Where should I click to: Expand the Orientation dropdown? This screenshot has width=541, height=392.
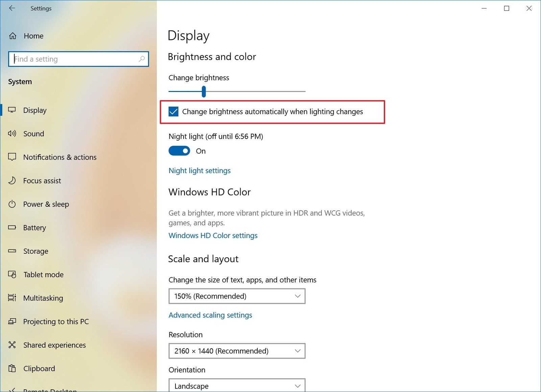pos(237,386)
